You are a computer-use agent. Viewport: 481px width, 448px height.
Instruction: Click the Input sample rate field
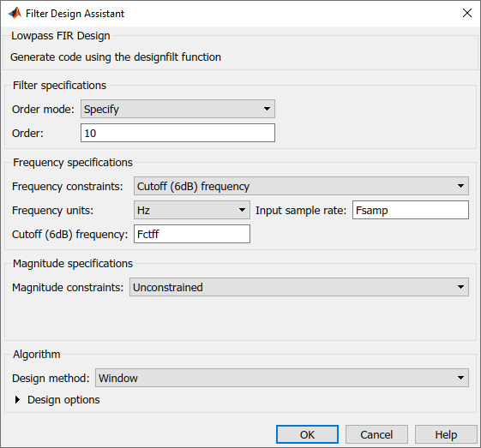pyautogui.click(x=411, y=210)
